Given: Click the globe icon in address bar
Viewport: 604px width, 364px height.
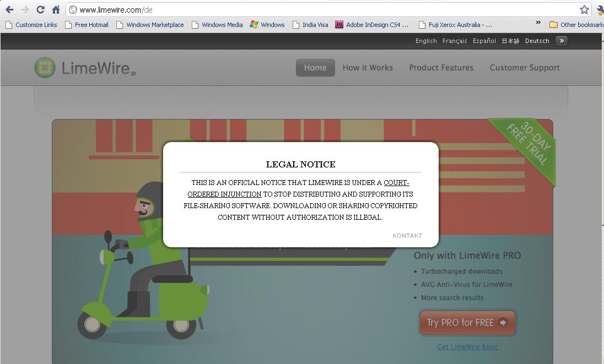Looking at the screenshot, I should click(73, 10).
